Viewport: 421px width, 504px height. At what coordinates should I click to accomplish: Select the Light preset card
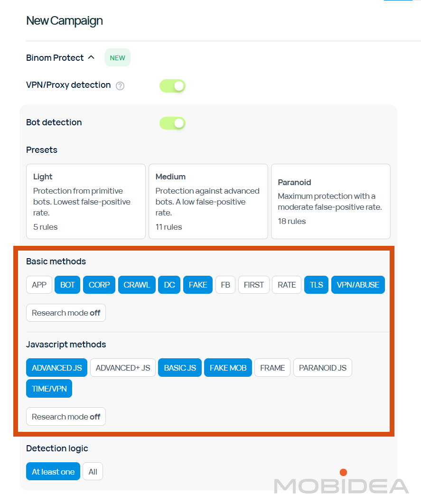[x=86, y=201]
